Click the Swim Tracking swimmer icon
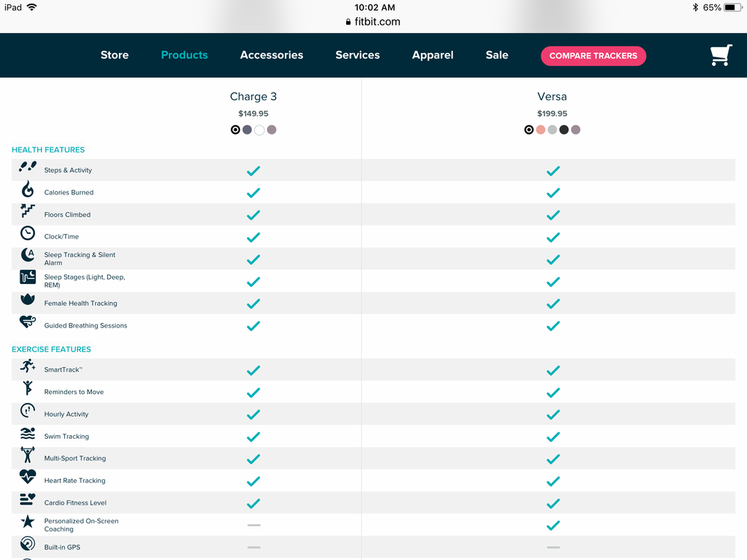 (x=28, y=433)
